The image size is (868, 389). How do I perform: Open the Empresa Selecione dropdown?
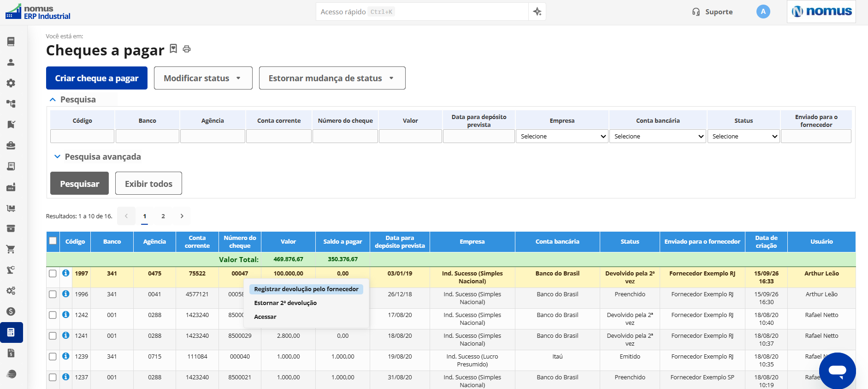562,136
